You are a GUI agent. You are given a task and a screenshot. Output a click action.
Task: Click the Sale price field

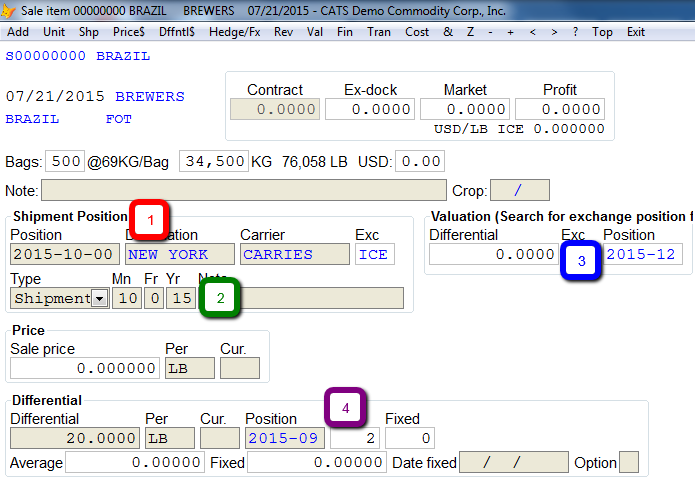pyautogui.click(x=85, y=368)
